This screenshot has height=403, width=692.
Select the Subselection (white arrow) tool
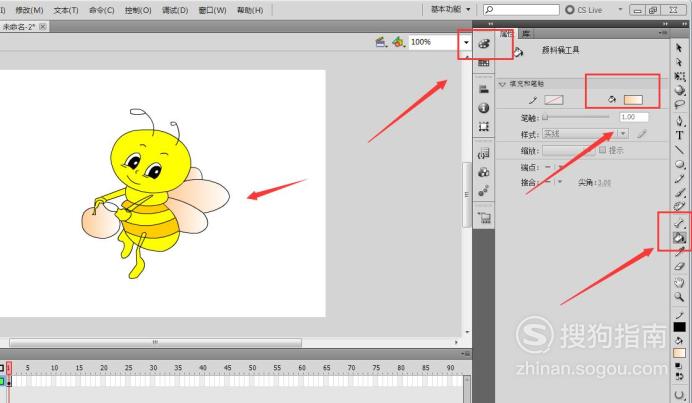pos(679,62)
